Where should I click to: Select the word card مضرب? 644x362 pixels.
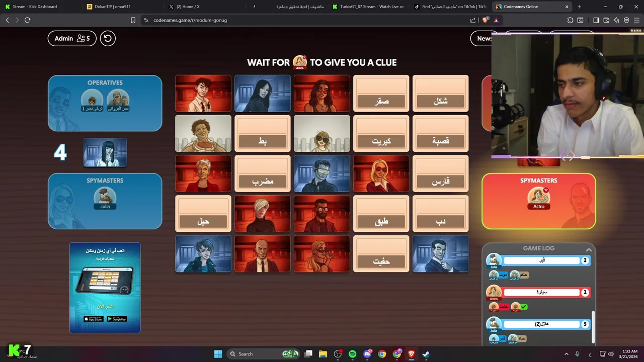point(262,173)
